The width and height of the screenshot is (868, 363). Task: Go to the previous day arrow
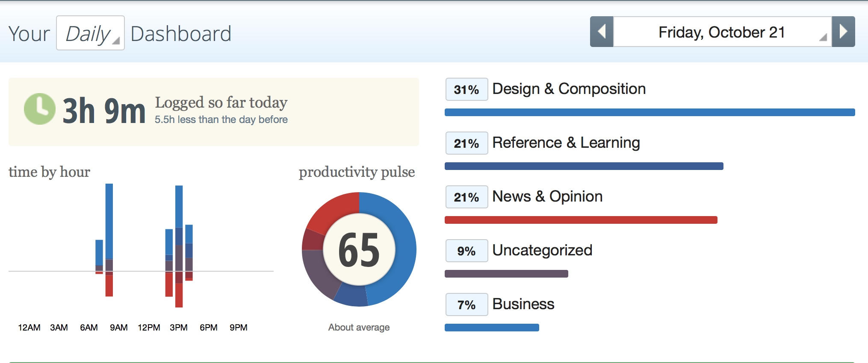click(x=602, y=32)
